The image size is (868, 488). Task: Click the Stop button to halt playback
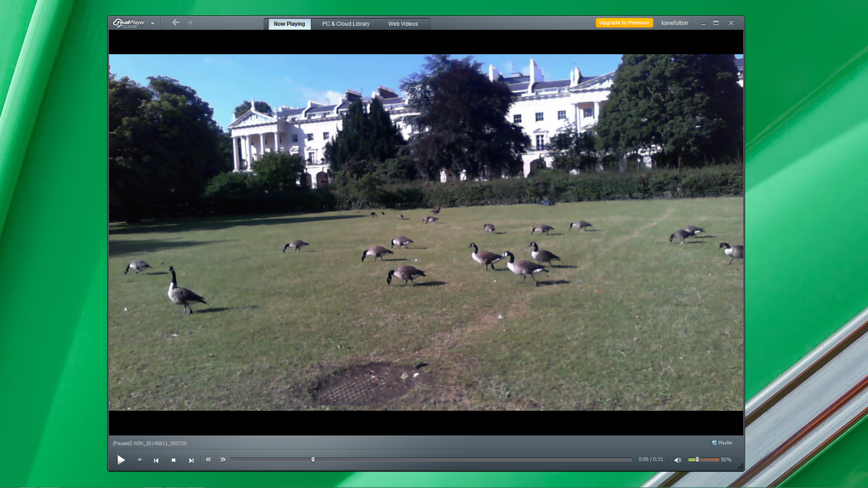coord(174,460)
